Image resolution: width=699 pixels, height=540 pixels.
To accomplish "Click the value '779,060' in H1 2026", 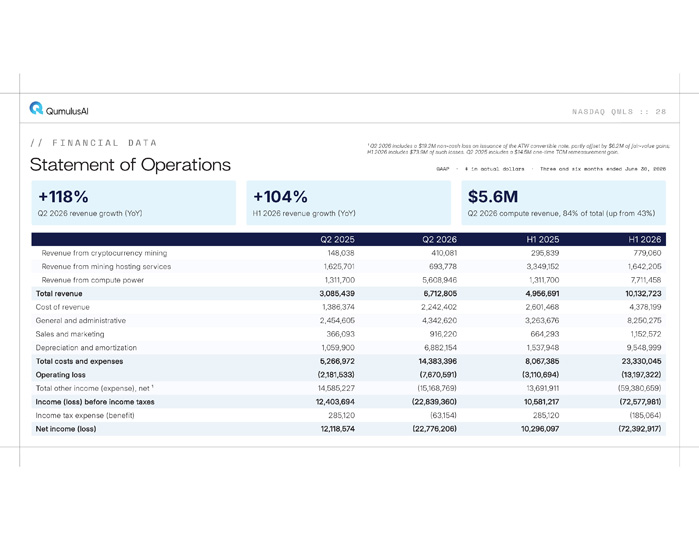I will pos(647,253).
